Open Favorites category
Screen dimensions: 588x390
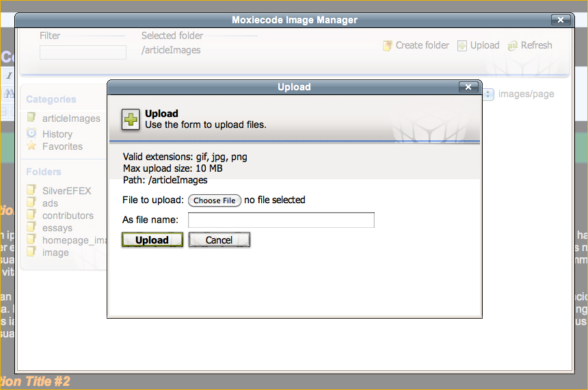coord(62,146)
